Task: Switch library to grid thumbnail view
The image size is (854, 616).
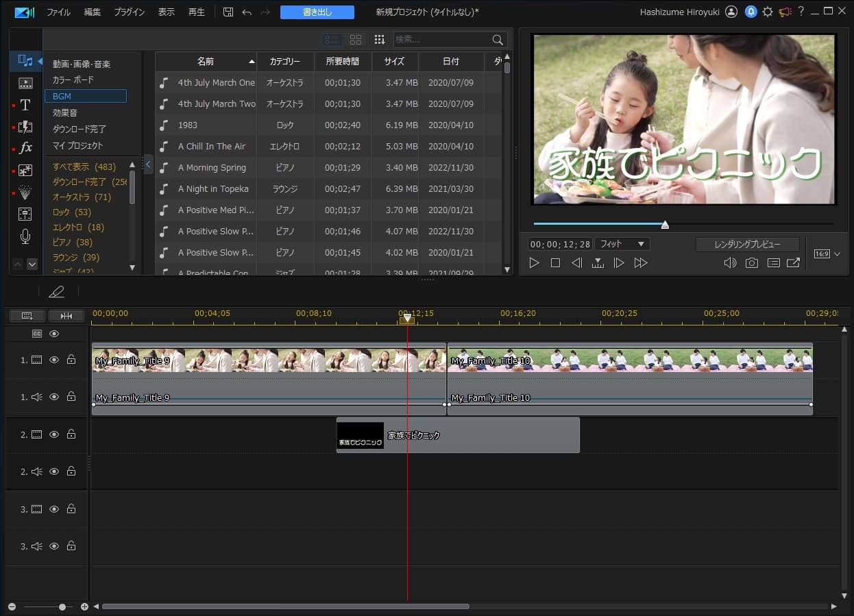Action: (355, 40)
